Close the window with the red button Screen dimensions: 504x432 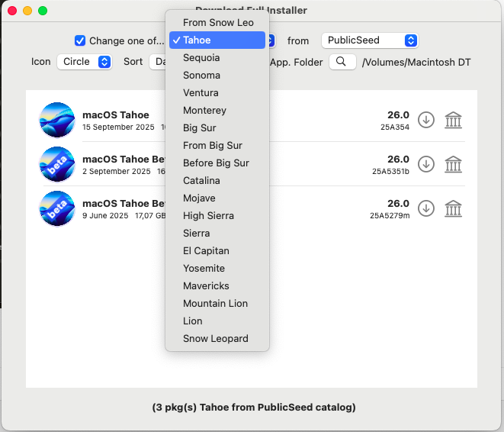tap(12, 11)
